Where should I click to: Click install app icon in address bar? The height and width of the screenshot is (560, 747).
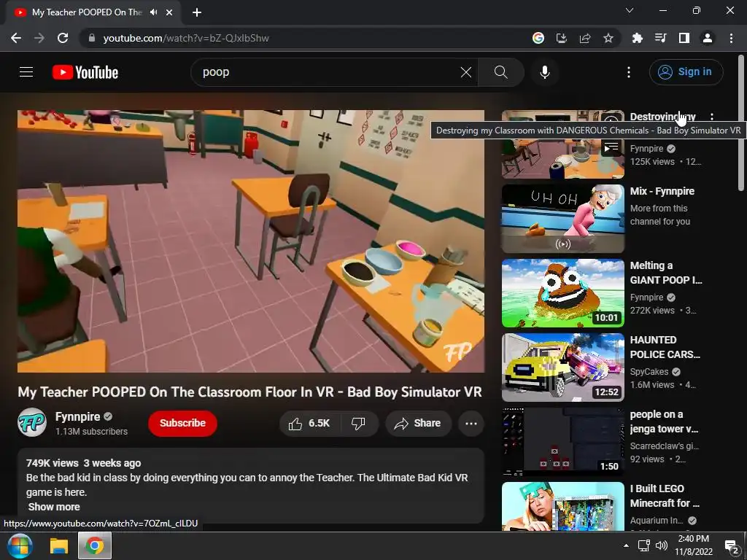click(x=562, y=38)
